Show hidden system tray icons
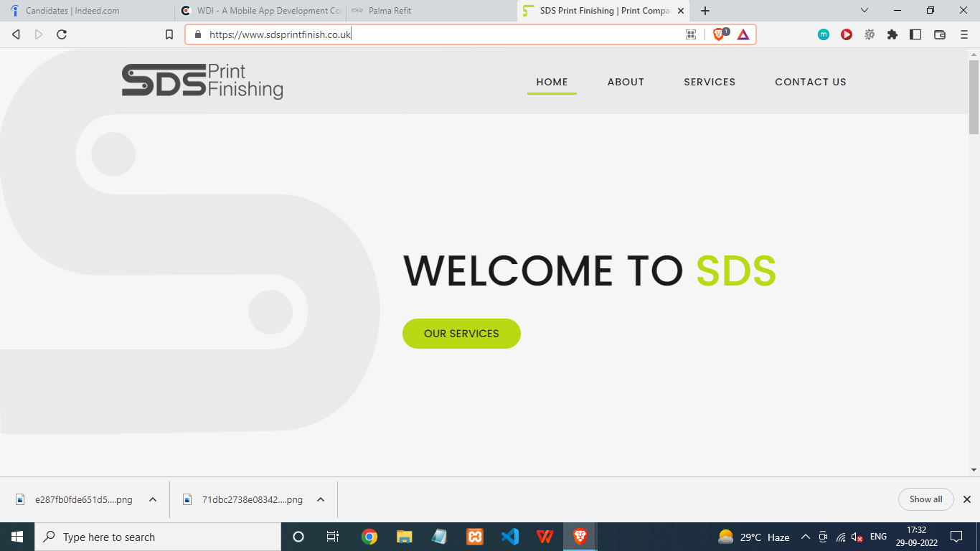 click(805, 537)
